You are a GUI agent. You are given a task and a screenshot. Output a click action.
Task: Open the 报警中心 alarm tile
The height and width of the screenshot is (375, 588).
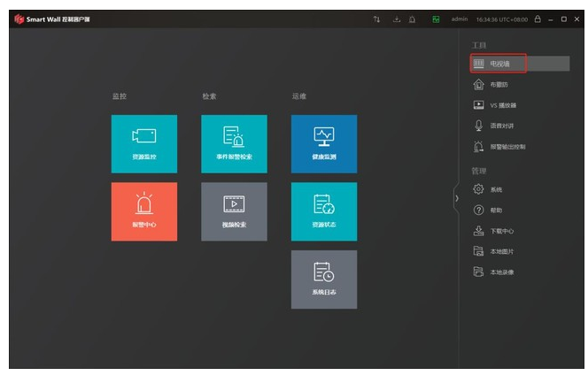click(143, 211)
